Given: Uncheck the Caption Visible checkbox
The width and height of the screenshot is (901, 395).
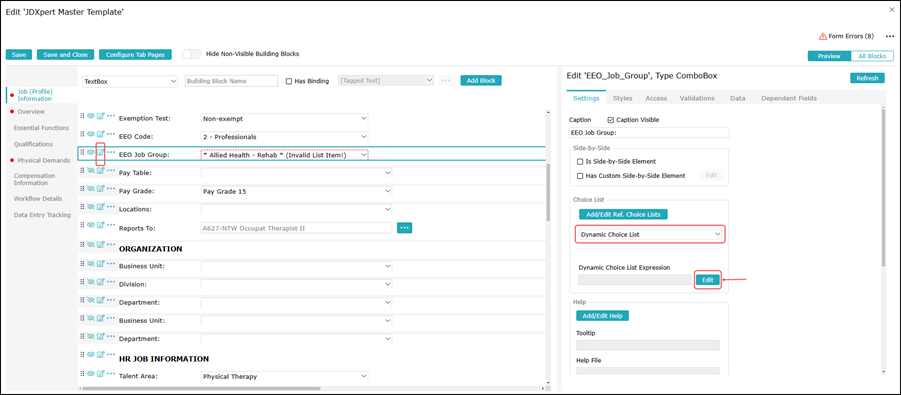Looking at the screenshot, I should click(611, 120).
